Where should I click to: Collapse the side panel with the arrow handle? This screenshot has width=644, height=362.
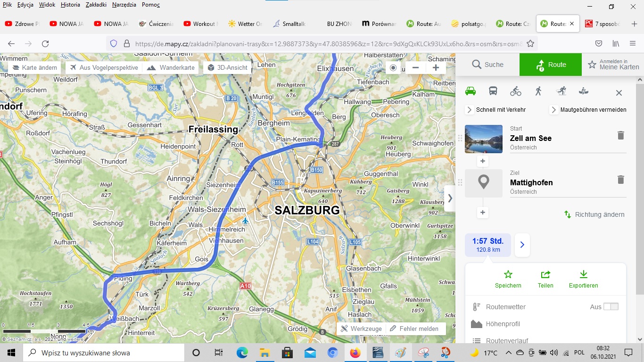pos(450,198)
